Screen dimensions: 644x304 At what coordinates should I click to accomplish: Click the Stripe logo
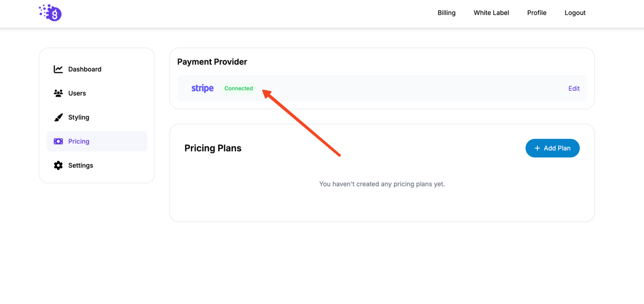202,88
